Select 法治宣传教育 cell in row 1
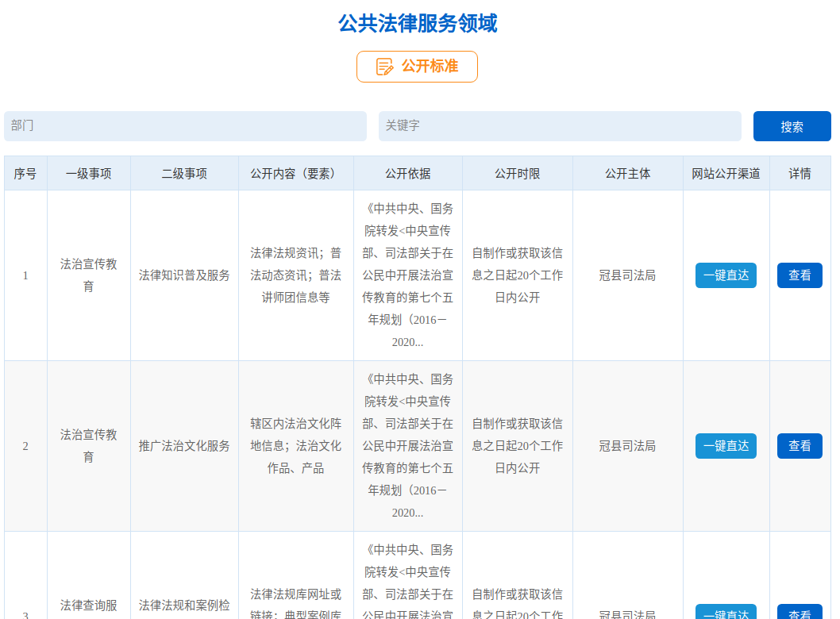 [89, 275]
